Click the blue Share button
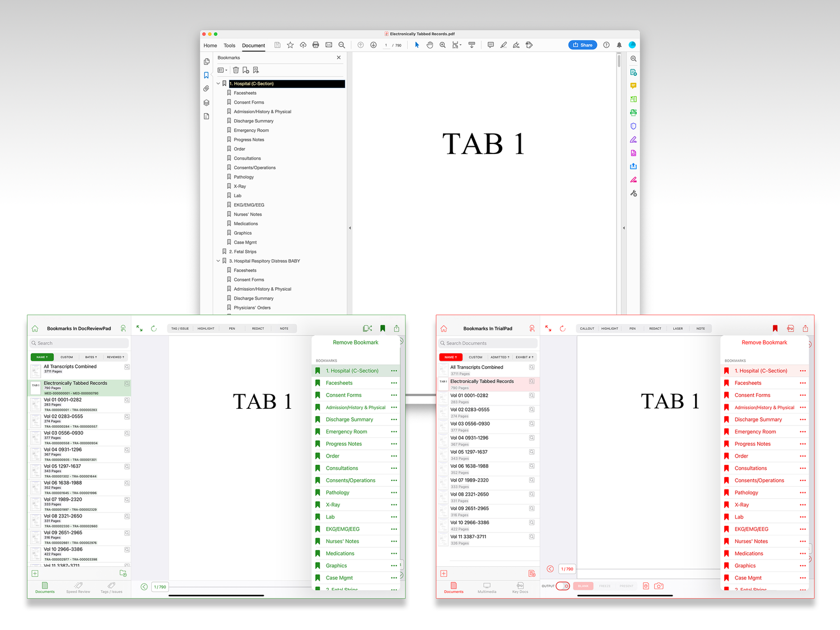This screenshot has width=840, height=630. (x=582, y=45)
